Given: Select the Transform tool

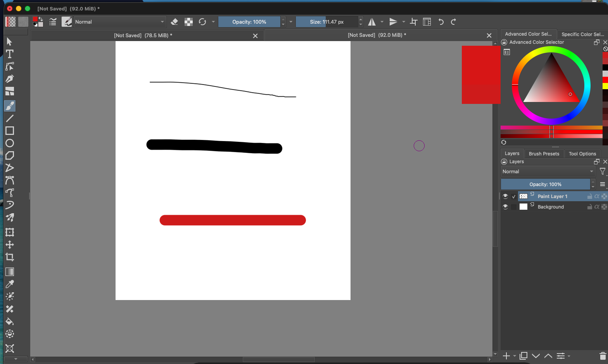Looking at the screenshot, I should (x=10, y=232).
